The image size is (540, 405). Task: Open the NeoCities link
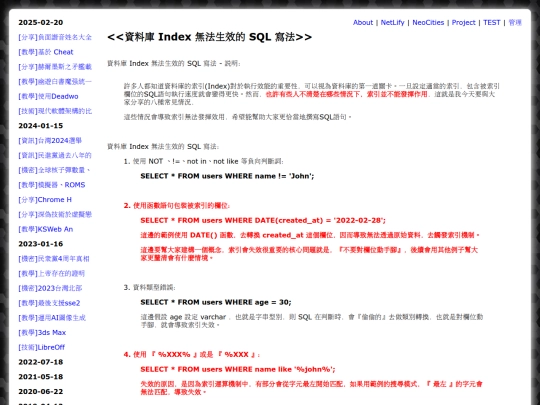pos(428,22)
